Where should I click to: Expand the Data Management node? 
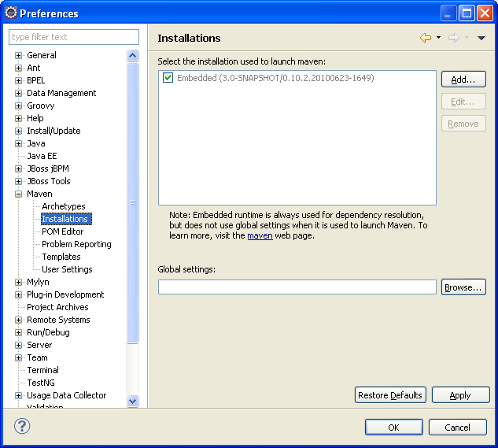coord(18,93)
